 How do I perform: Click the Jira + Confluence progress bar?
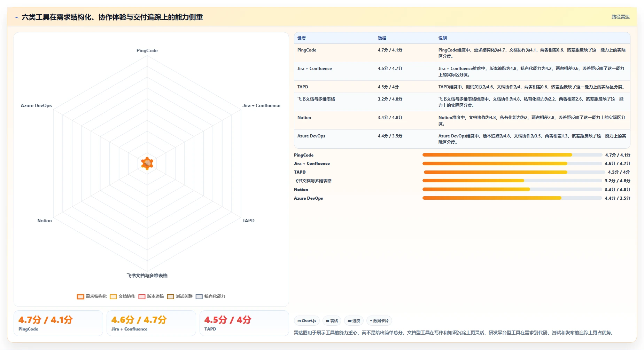point(512,164)
